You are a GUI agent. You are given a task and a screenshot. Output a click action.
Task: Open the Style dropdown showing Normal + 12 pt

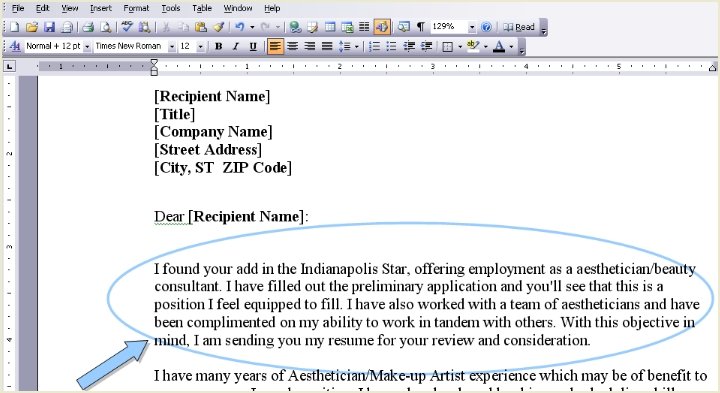pos(87,47)
